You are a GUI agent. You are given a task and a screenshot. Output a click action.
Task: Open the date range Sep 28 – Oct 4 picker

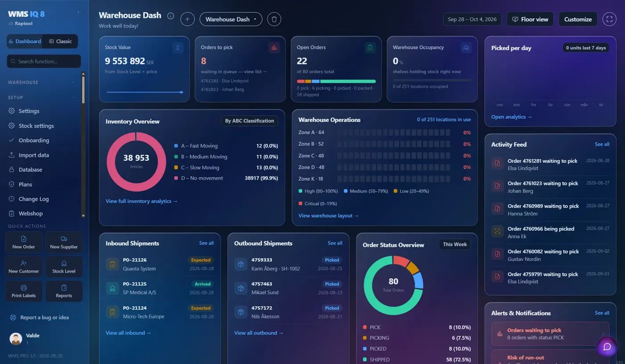tap(472, 19)
